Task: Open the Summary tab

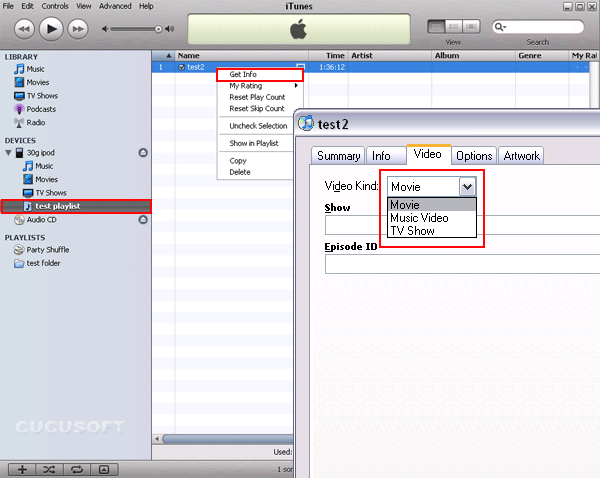Action: (x=338, y=156)
